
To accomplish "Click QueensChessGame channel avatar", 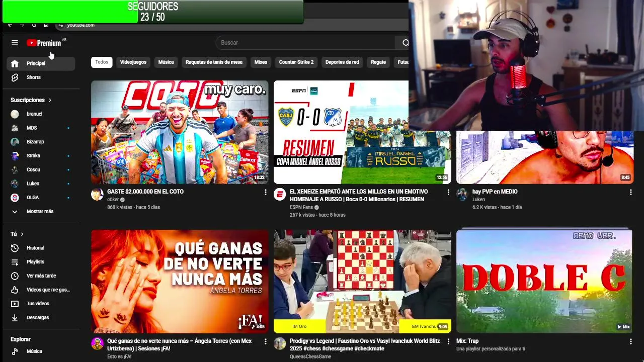I will click(280, 344).
